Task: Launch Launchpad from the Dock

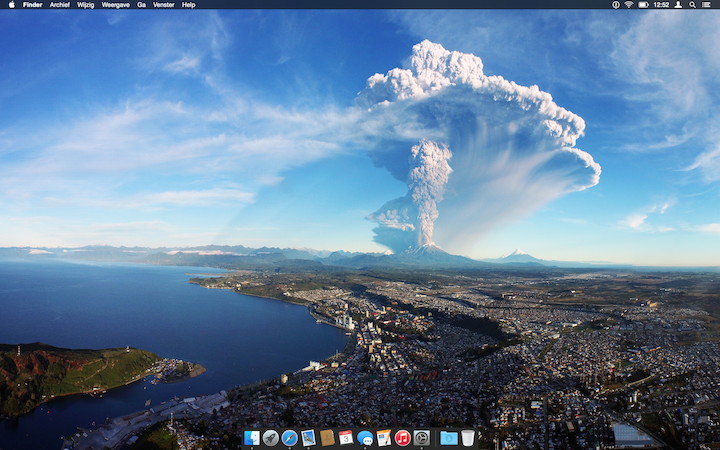Action: (x=270, y=438)
